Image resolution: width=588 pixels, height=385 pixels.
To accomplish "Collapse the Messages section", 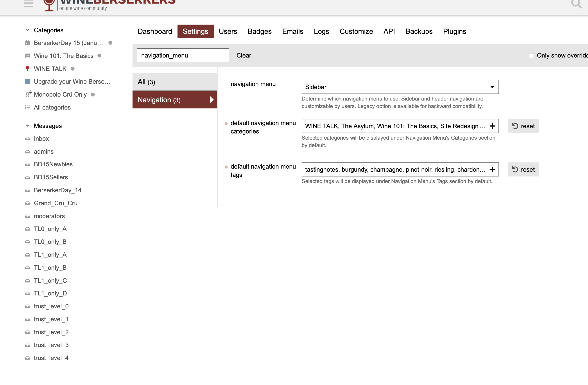I will (28, 126).
